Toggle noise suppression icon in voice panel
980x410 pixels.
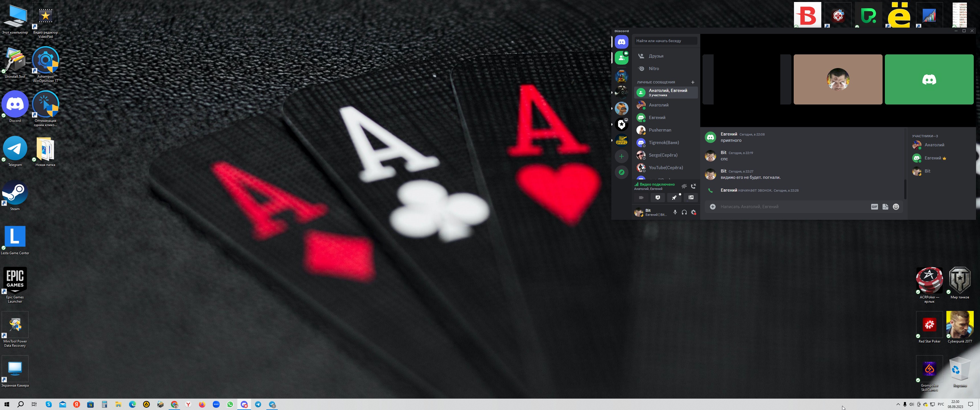tap(684, 186)
